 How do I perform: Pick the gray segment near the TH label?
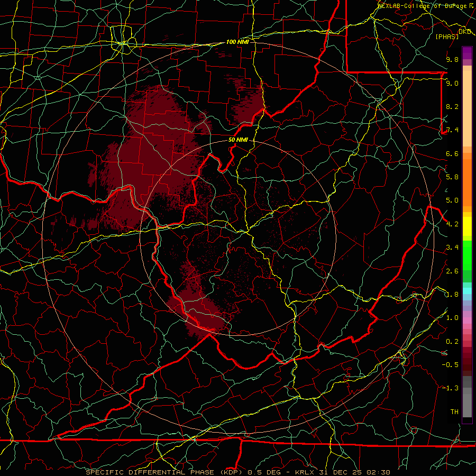467,407
